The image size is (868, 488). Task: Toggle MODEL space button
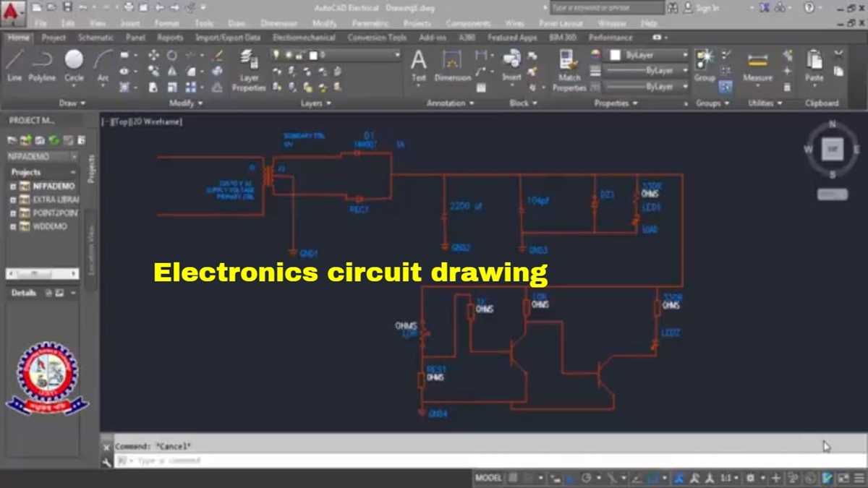(x=488, y=478)
